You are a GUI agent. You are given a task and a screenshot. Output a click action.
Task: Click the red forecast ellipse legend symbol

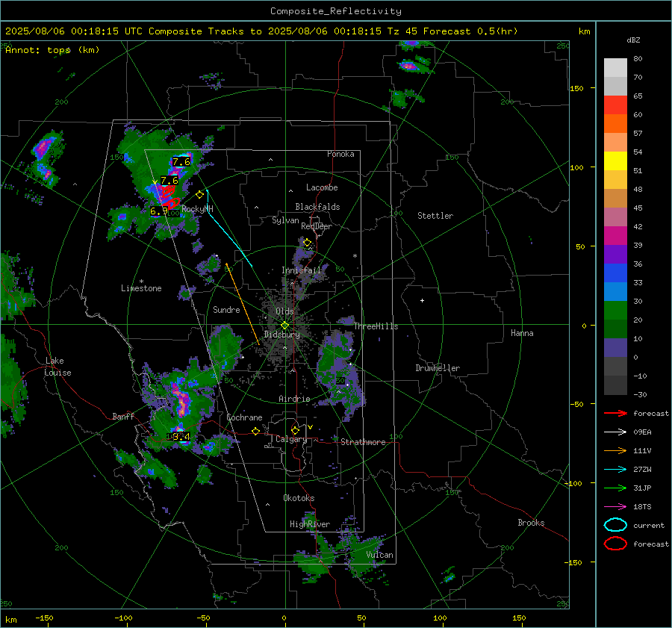tap(615, 544)
